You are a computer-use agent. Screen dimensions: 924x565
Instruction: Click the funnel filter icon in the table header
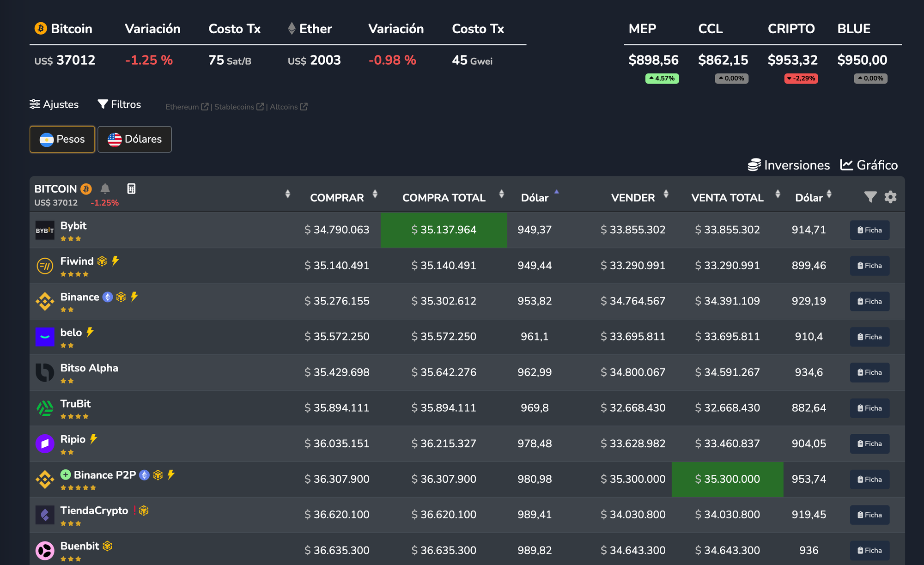click(x=870, y=197)
